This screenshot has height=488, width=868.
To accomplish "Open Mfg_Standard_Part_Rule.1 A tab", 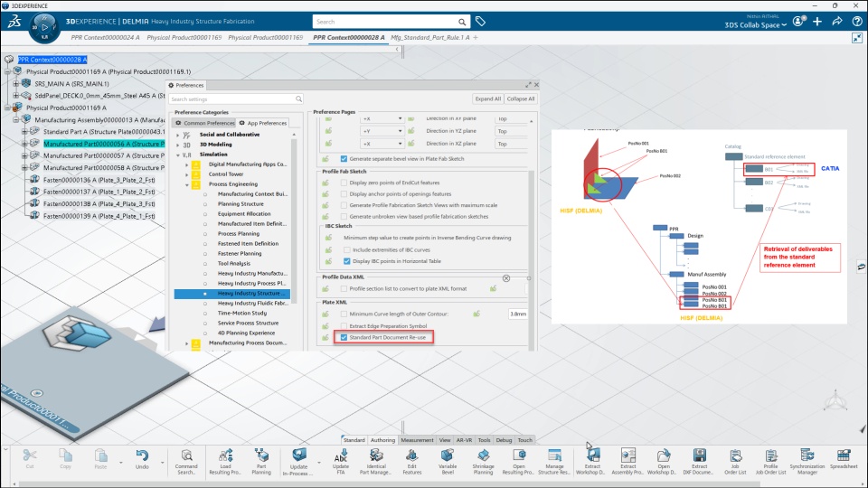I will coord(430,38).
